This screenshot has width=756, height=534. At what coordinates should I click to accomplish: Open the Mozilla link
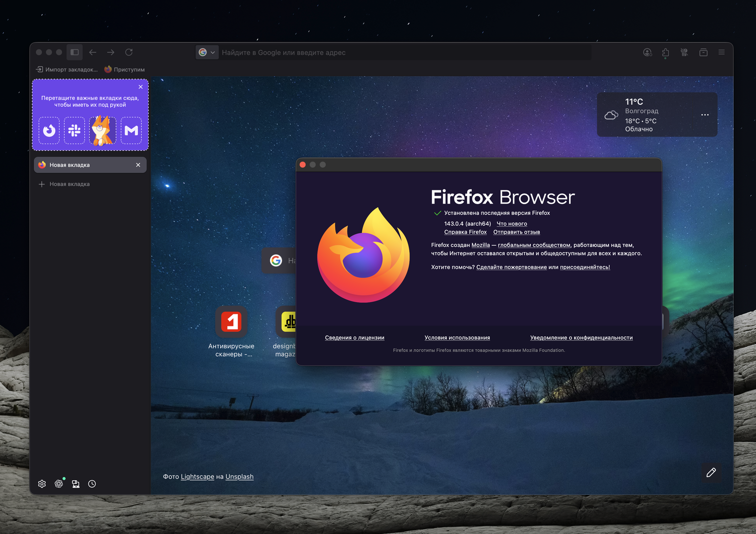(x=481, y=245)
